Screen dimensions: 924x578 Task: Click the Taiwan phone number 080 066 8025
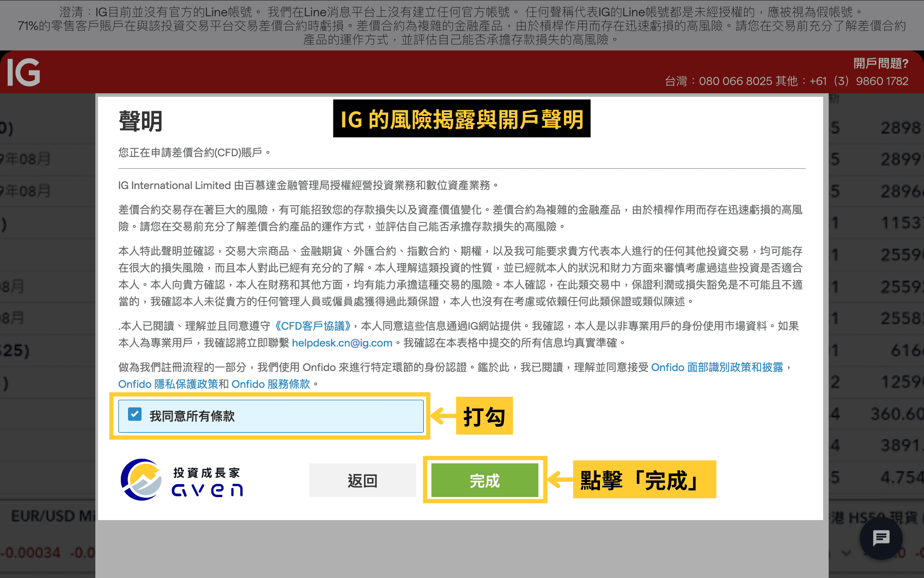(735, 81)
